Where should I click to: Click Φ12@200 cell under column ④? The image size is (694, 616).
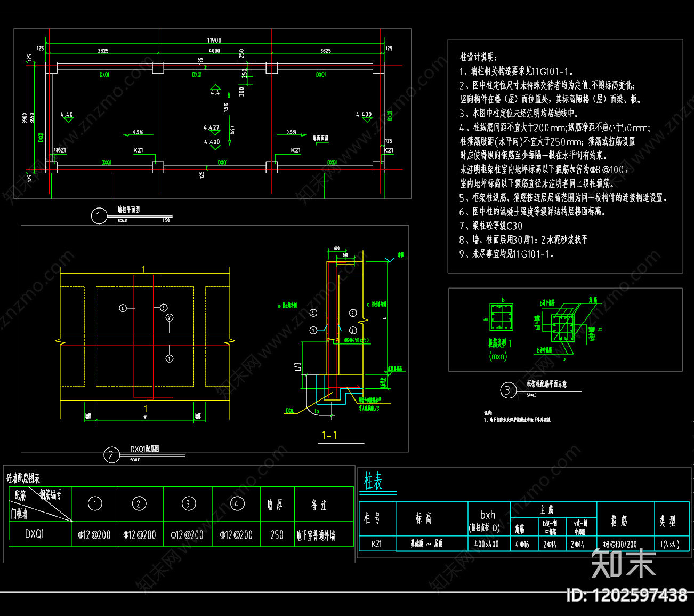[236, 535]
